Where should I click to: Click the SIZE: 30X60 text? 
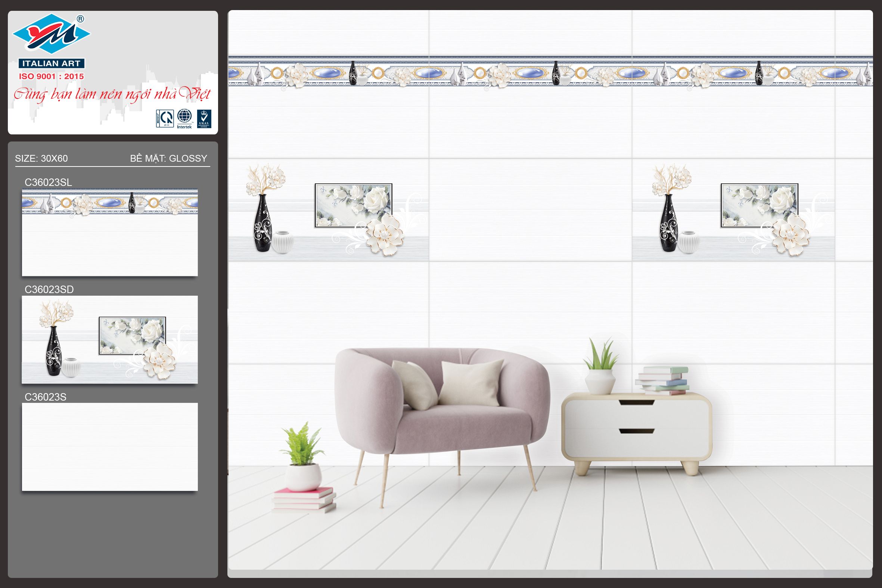(x=41, y=158)
